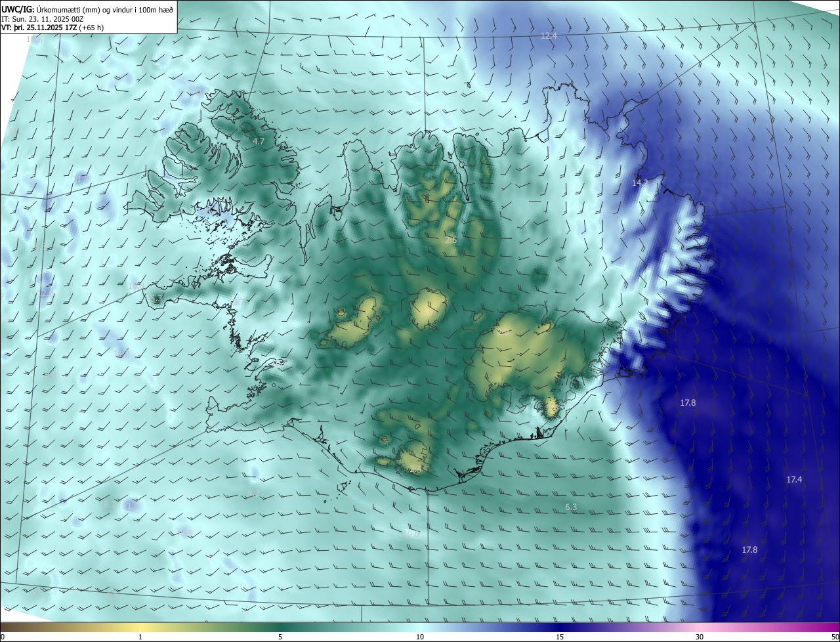The width and height of the screenshot is (840, 642).
Task: Click the 12.4 value label
Action: [x=549, y=36]
